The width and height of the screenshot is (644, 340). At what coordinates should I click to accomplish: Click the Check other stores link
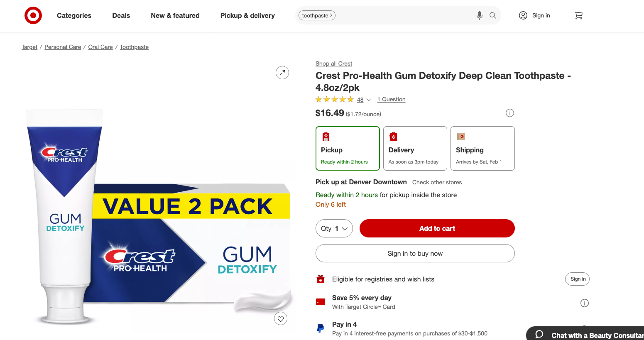[437, 182]
